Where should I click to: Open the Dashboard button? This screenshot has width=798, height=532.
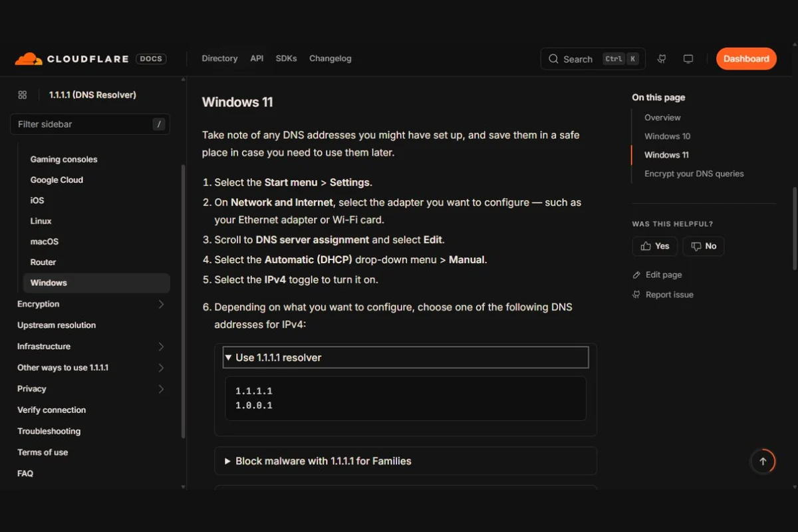point(746,59)
